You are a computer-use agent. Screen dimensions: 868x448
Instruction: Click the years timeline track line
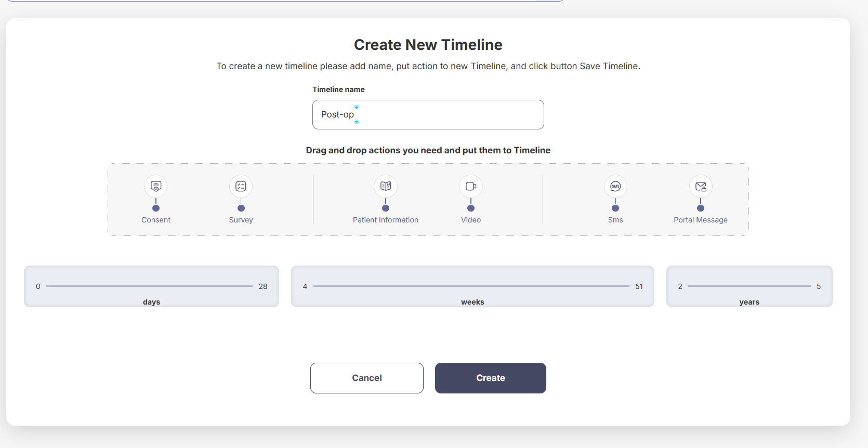(749, 286)
